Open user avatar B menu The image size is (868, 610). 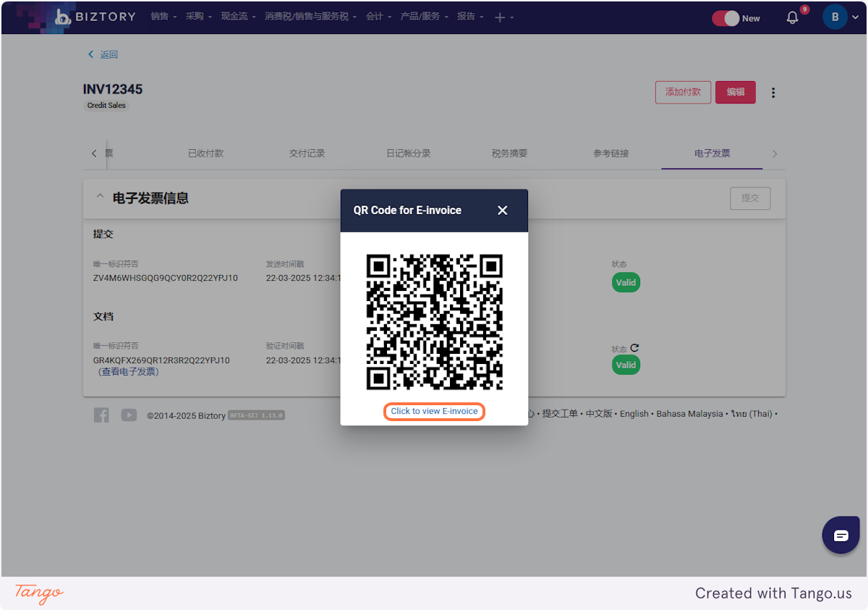(x=841, y=17)
